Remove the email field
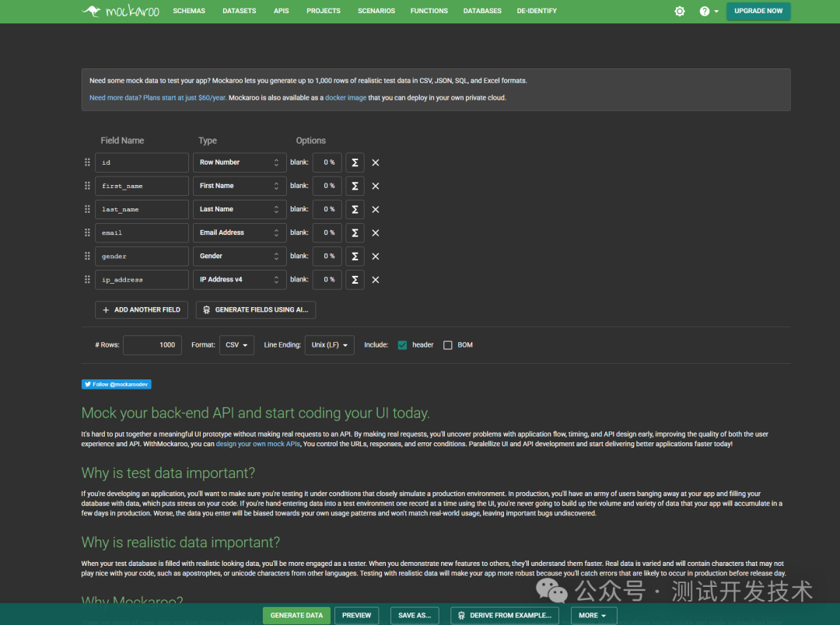The height and width of the screenshot is (625, 840). click(x=376, y=233)
